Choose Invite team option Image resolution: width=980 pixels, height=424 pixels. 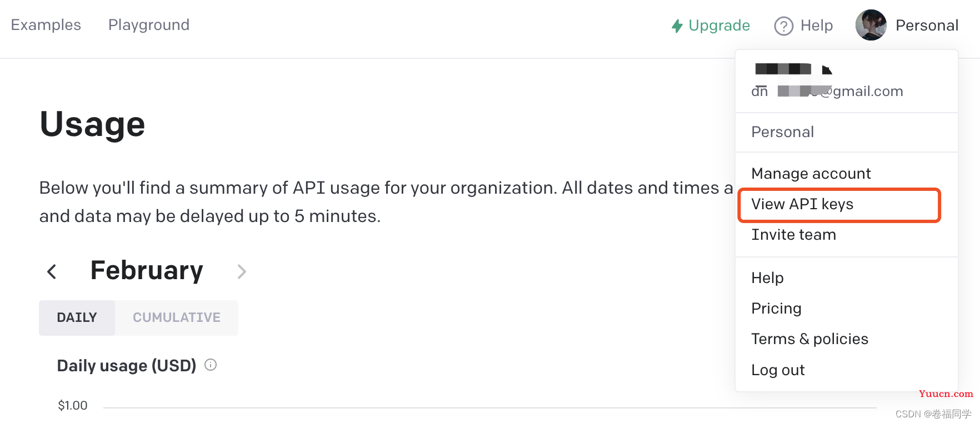point(793,235)
